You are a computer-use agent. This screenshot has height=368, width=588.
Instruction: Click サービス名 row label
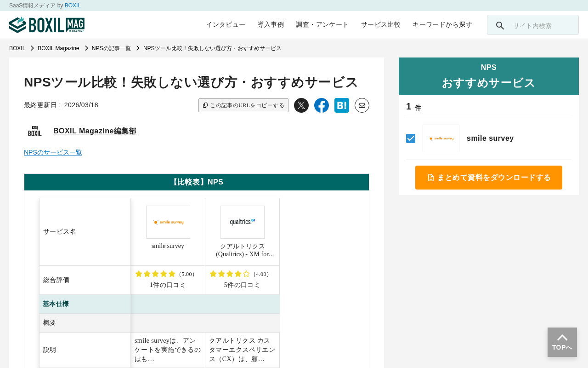click(x=60, y=232)
